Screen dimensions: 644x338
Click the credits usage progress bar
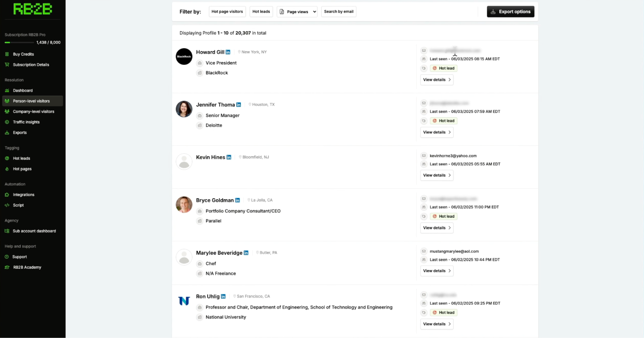pos(19,42)
